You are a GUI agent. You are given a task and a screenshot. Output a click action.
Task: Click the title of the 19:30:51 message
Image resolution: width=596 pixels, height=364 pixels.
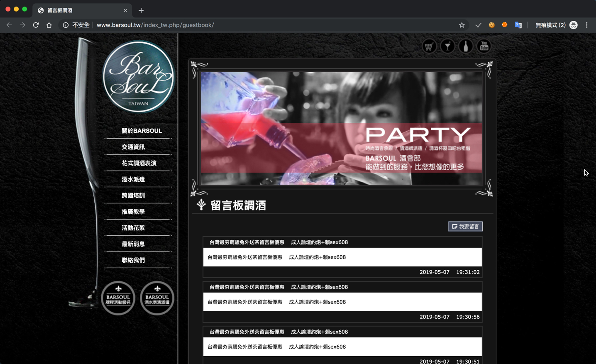(x=278, y=332)
